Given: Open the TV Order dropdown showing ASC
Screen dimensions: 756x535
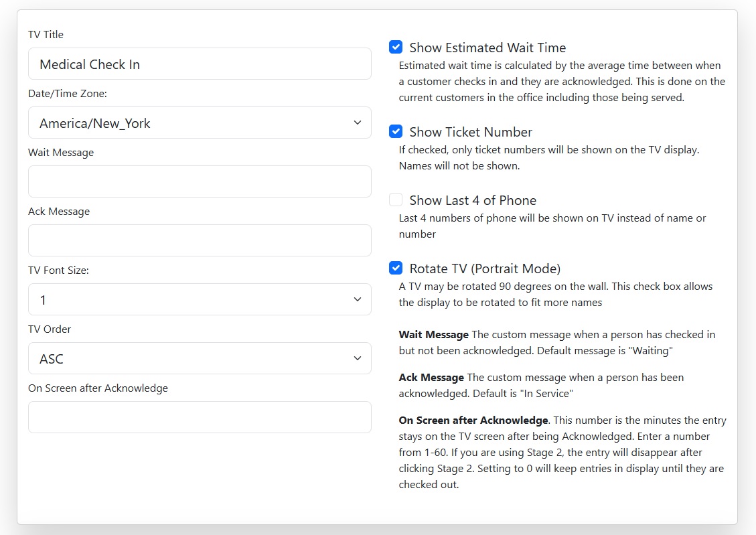Looking at the screenshot, I should pyautogui.click(x=200, y=358).
